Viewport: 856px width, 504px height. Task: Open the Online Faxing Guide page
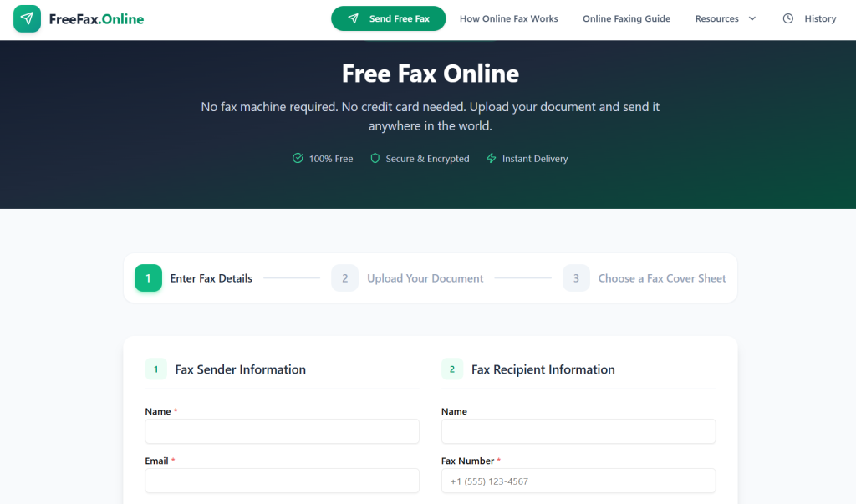pyautogui.click(x=626, y=18)
